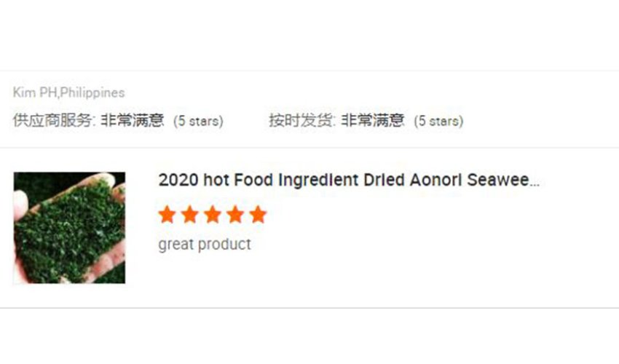This screenshot has height=364, width=619.
Task: Click "(5 stars)" after the supplier service rating
Action: point(198,122)
